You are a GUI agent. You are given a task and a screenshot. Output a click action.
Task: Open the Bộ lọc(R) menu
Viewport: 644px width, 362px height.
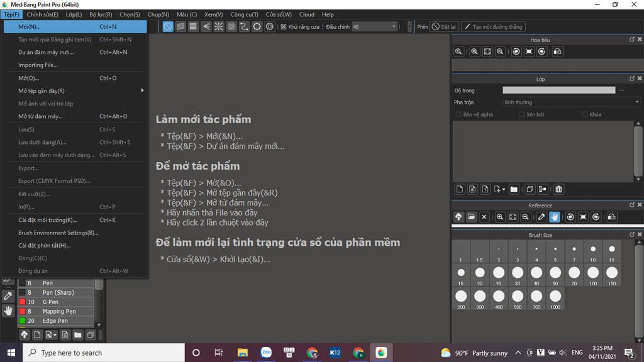click(x=101, y=14)
